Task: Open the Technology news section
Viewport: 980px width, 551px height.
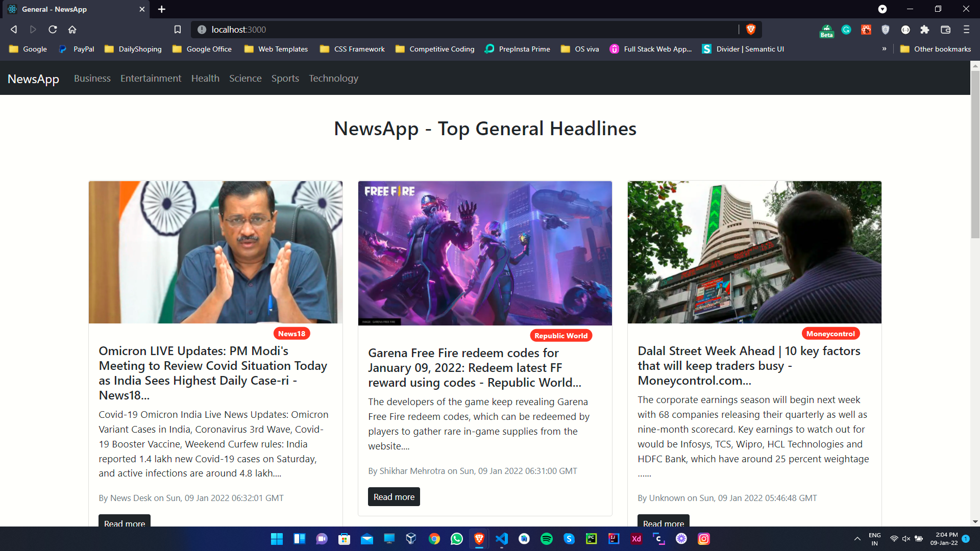Action: [x=333, y=78]
